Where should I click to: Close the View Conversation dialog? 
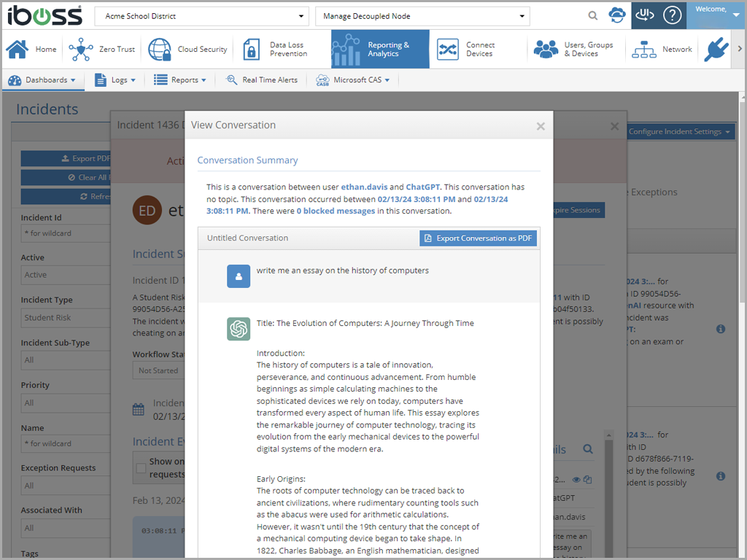[x=541, y=126]
